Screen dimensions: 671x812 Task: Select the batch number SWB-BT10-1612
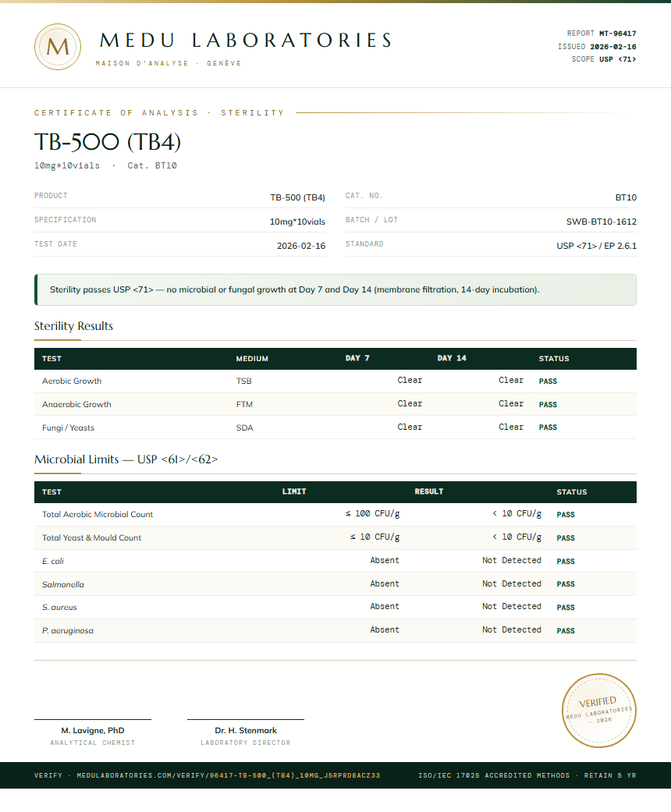[601, 222]
